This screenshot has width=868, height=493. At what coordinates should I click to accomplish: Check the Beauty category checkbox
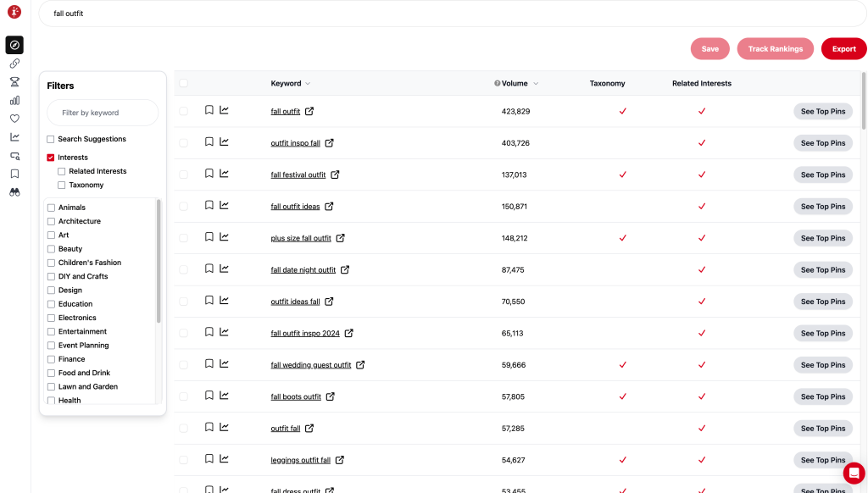(51, 249)
